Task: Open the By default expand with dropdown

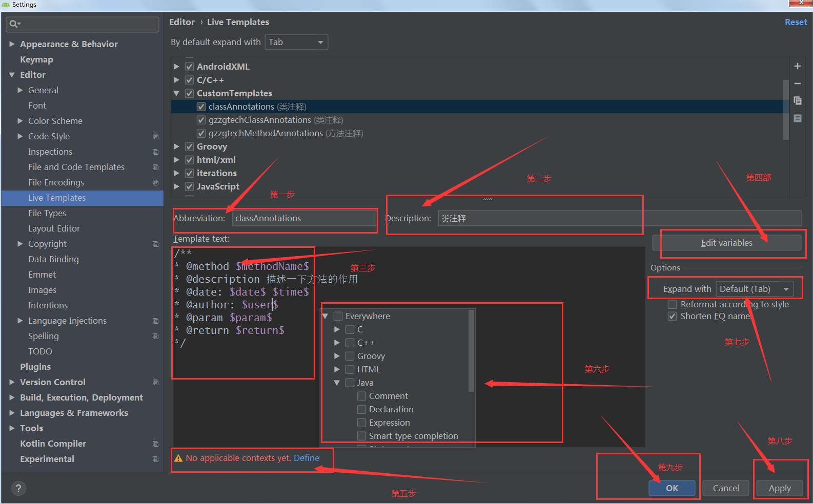Action: [296, 42]
